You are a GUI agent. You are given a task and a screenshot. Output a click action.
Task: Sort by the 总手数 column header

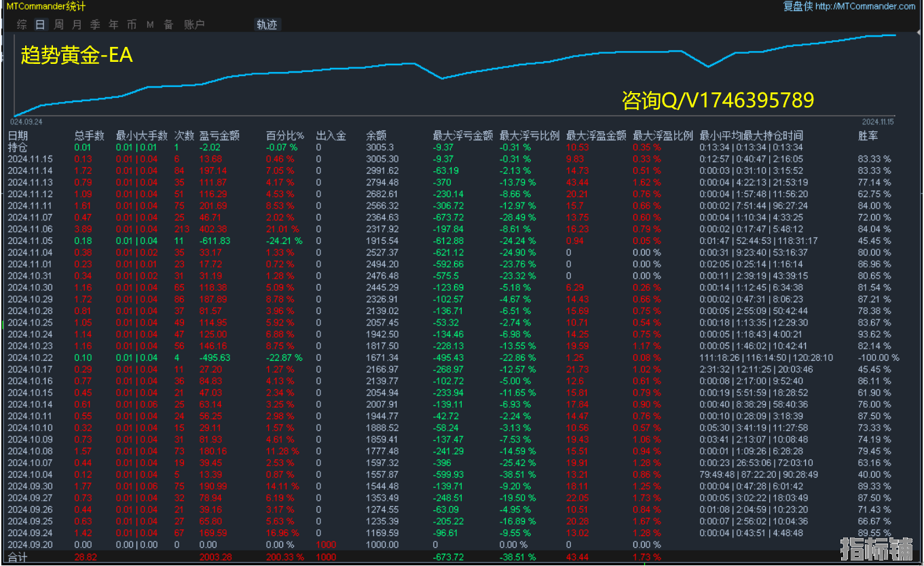[x=89, y=136]
